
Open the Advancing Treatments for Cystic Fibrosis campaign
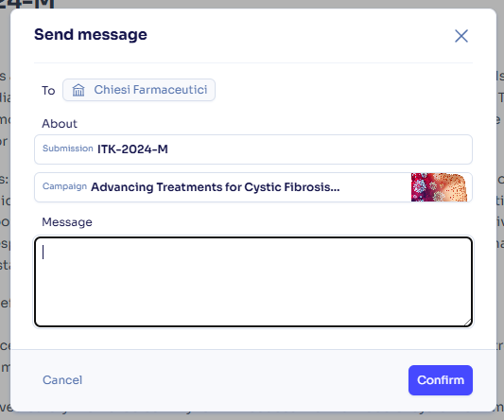click(x=215, y=187)
